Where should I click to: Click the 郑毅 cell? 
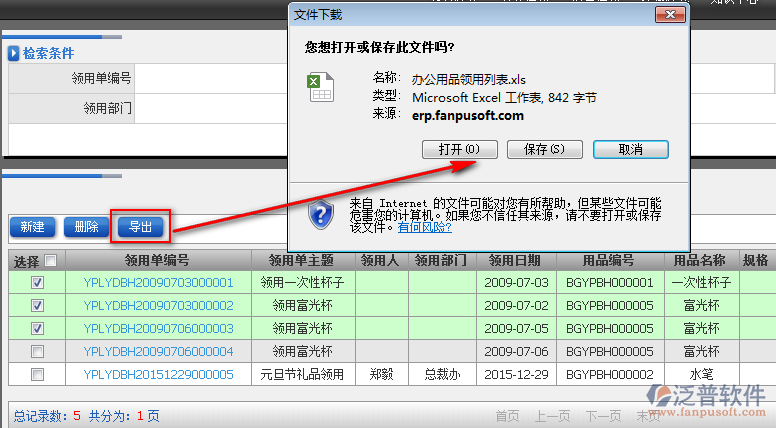point(382,375)
